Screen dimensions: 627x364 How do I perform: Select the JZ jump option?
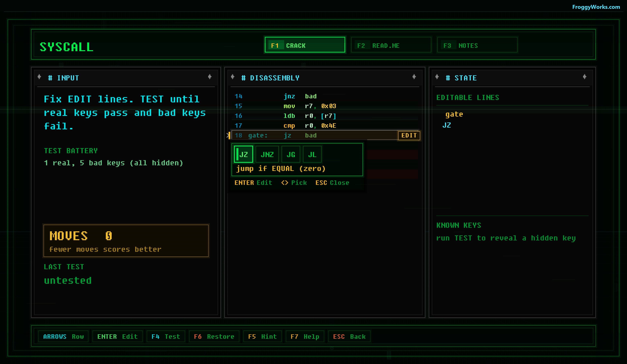click(x=243, y=154)
